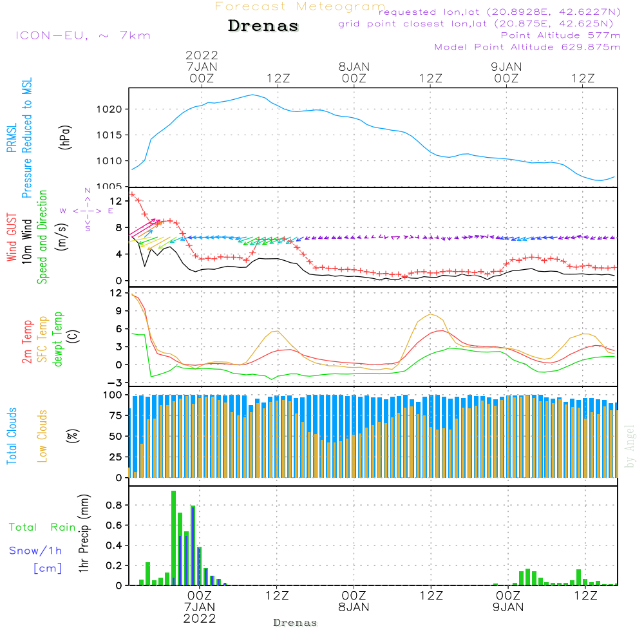Click the green "Total Rain" legend label
Image resolution: width=644 pixels, height=644 pixels.
[x=43, y=527]
